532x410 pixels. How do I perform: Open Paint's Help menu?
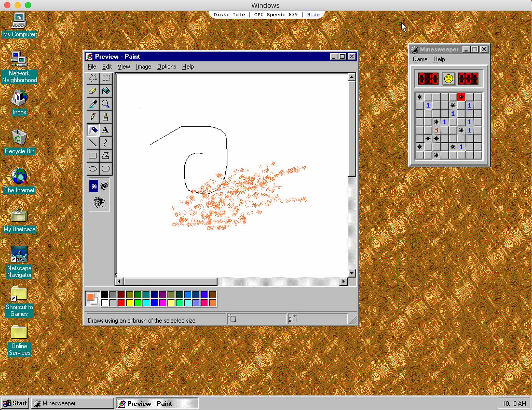tap(188, 67)
